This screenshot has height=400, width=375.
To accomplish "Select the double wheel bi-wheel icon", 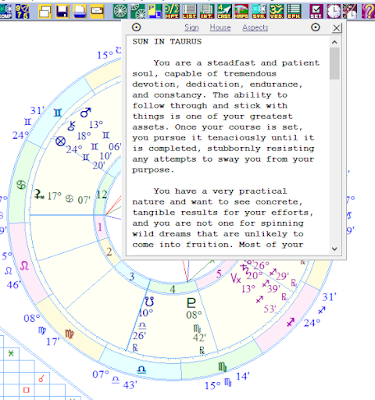I will 137,11.
